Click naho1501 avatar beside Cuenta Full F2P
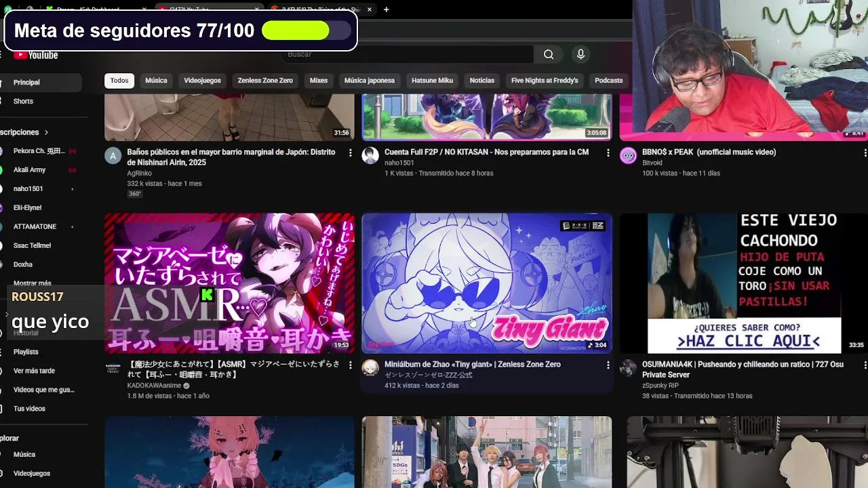The height and width of the screenshot is (488, 868). click(370, 156)
